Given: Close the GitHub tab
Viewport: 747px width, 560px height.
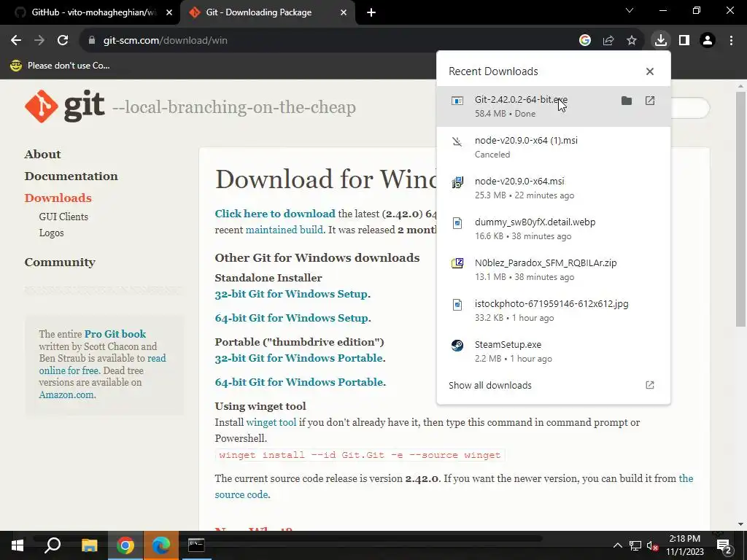Looking at the screenshot, I should pos(169,12).
